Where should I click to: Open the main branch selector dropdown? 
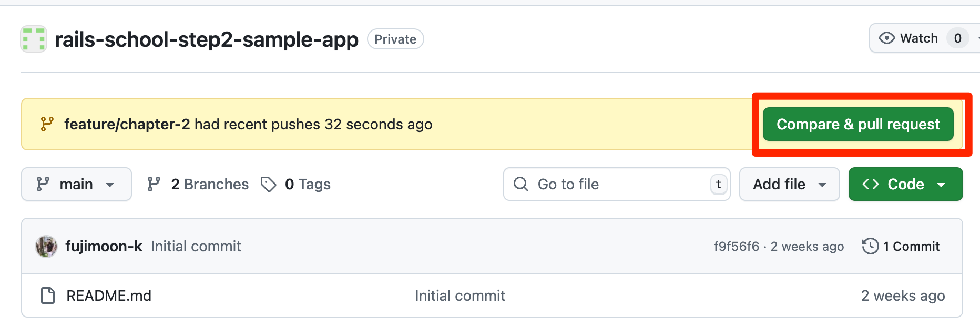(76, 184)
